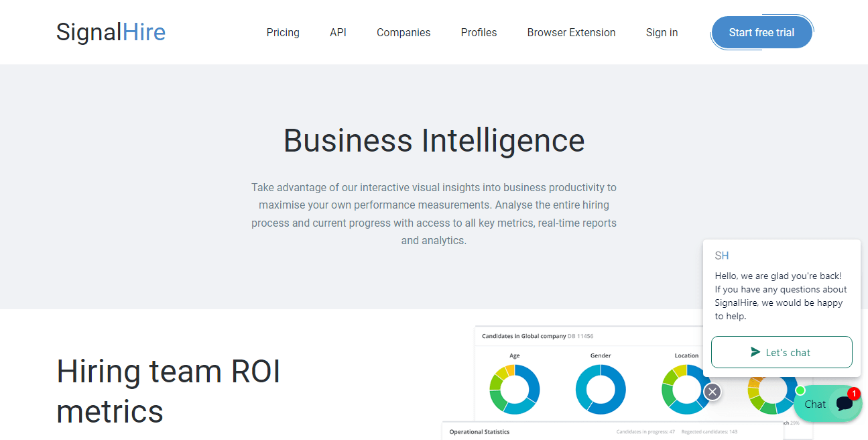Image resolution: width=868 pixels, height=440 pixels.
Task: Open the Browser Extension page
Action: click(x=571, y=32)
